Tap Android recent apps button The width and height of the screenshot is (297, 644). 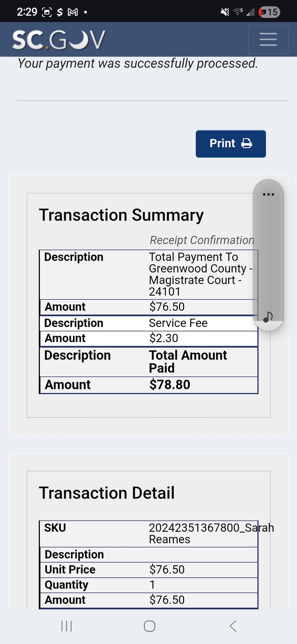[67, 626]
